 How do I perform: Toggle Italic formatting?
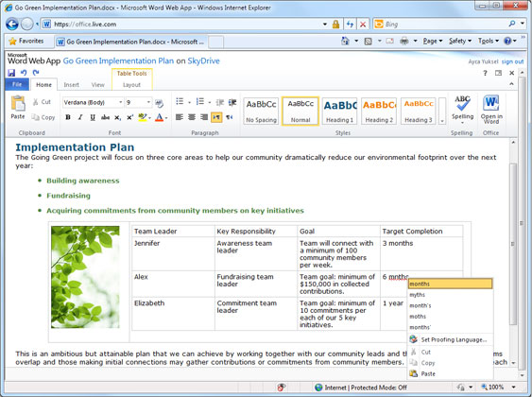[80, 117]
